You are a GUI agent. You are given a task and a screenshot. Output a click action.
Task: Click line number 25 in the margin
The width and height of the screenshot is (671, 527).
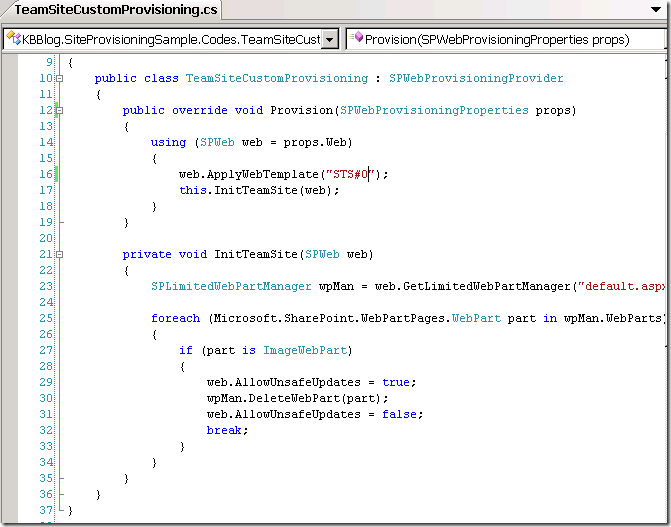pyautogui.click(x=46, y=318)
